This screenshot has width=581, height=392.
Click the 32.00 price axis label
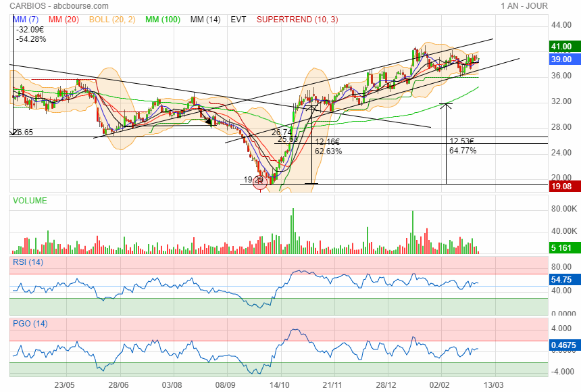561,101
